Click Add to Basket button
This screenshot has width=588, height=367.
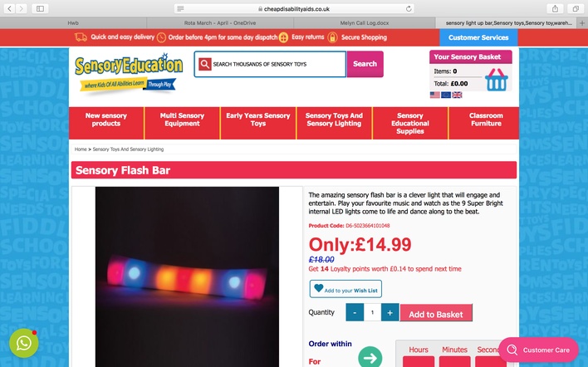(x=436, y=313)
